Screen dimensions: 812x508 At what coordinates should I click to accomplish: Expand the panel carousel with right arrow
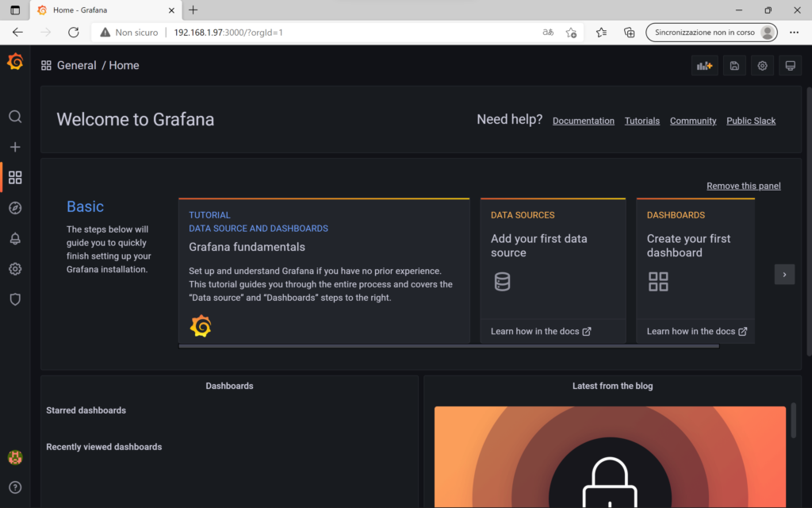pos(784,274)
